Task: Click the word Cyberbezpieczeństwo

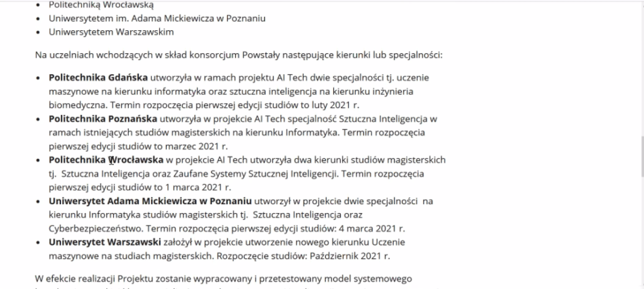Action: pos(96,229)
